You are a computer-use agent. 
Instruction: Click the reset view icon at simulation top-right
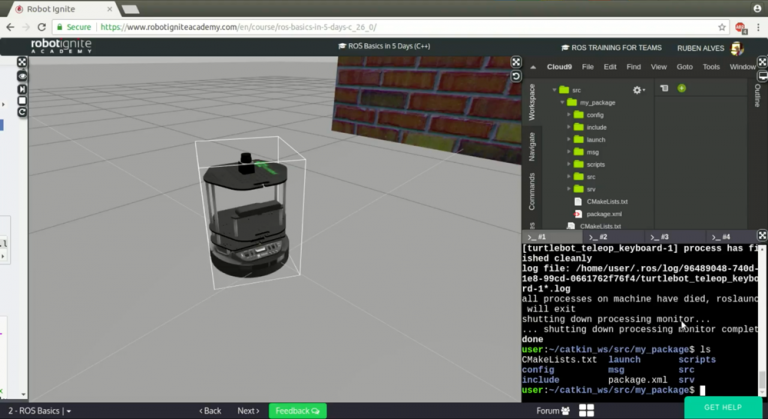(516, 76)
